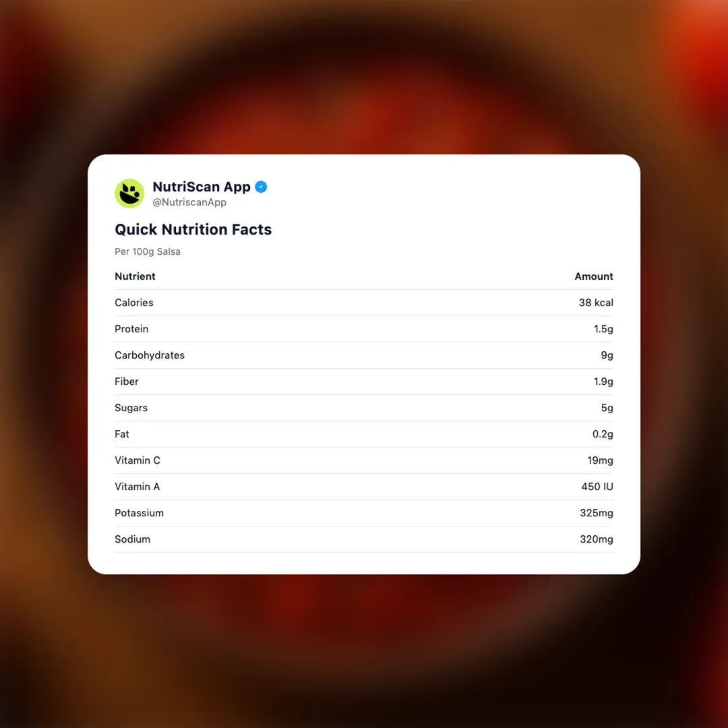Click the NutriScan App profile avatar
The height and width of the screenshot is (728, 728).
coord(129,193)
